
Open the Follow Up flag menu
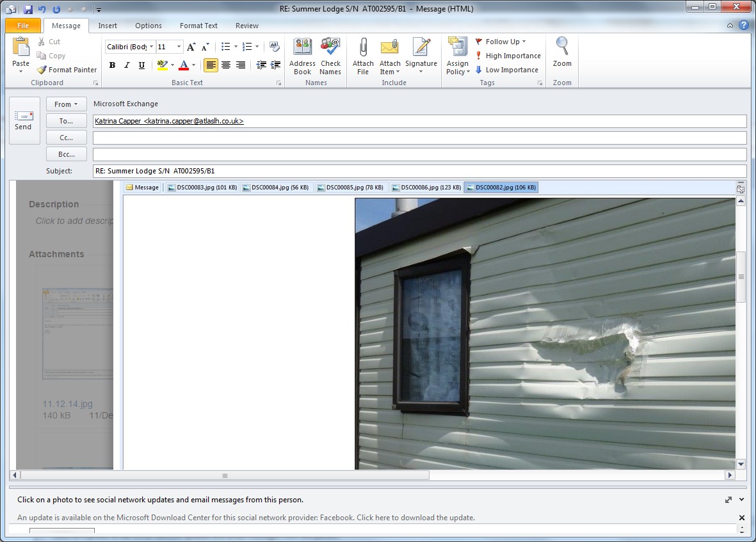[x=501, y=42]
